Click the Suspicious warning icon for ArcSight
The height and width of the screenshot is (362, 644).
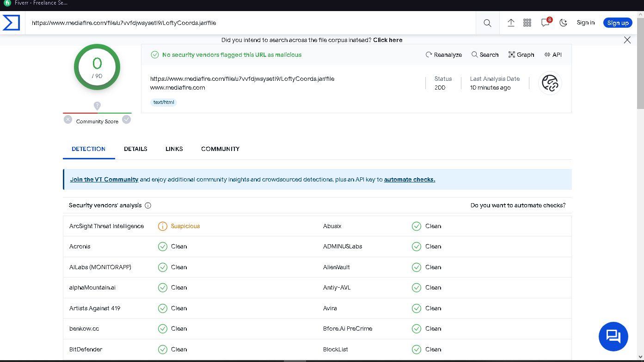[163, 226]
